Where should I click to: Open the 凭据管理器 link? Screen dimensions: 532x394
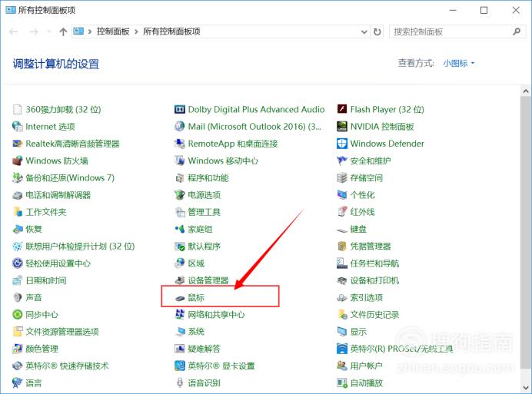coord(371,247)
